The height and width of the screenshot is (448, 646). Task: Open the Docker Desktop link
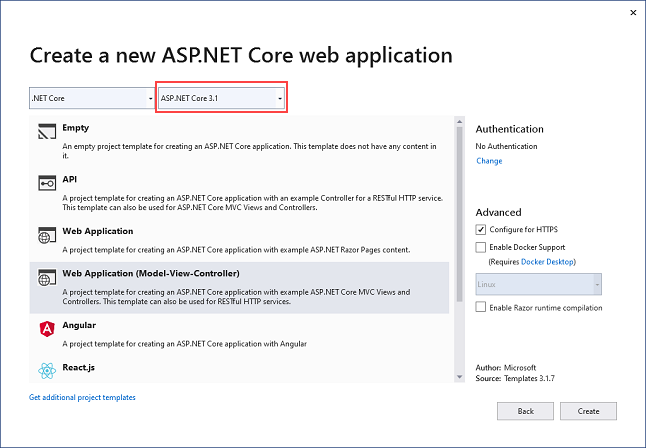click(548, 262)
